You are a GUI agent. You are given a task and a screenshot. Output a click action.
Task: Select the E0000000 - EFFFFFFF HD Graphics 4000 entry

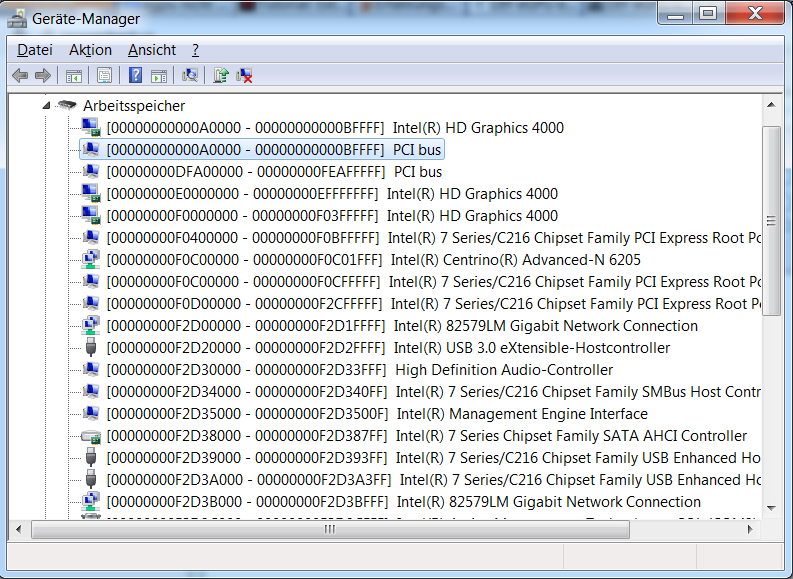[x=332, y=194]
